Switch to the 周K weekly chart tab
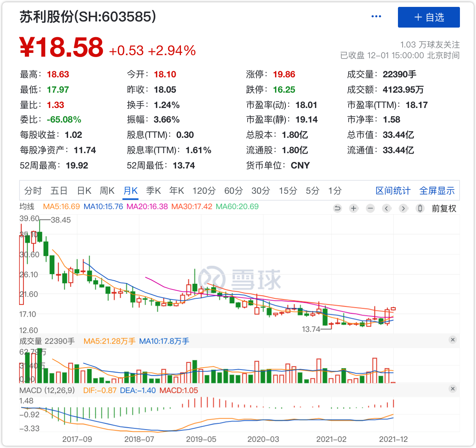Viewport: 476px width, 448px height. tap(107, 191)
